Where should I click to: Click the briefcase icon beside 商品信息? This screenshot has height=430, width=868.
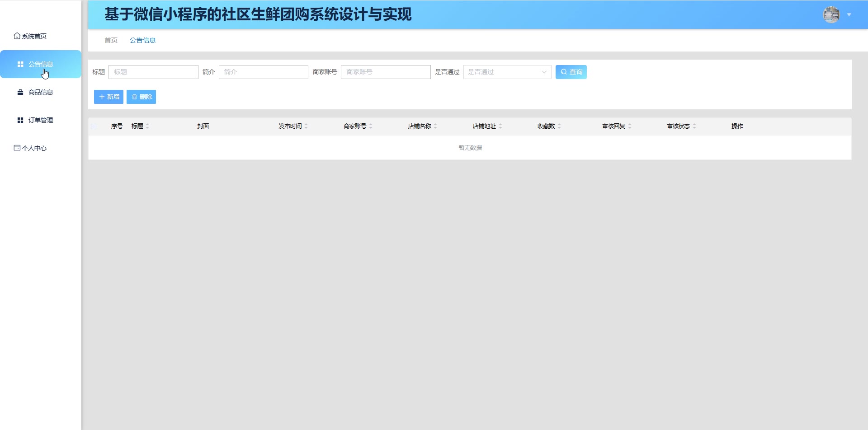point(20,92)
